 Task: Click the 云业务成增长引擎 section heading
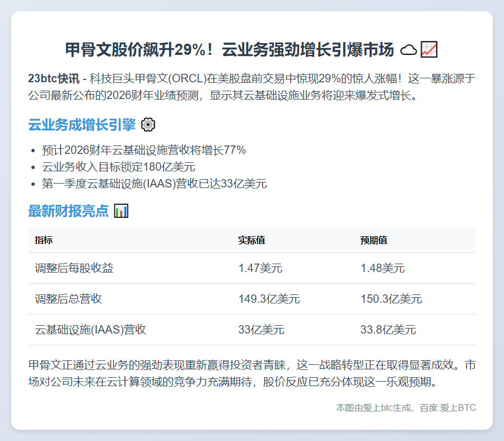(82, 125)
